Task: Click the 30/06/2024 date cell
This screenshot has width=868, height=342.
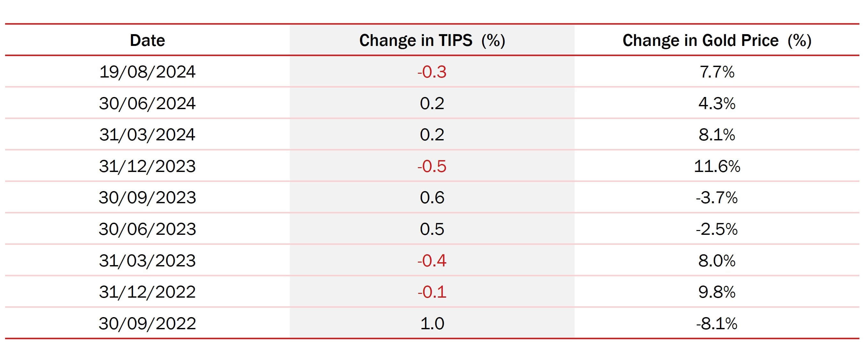Action: 147,103
